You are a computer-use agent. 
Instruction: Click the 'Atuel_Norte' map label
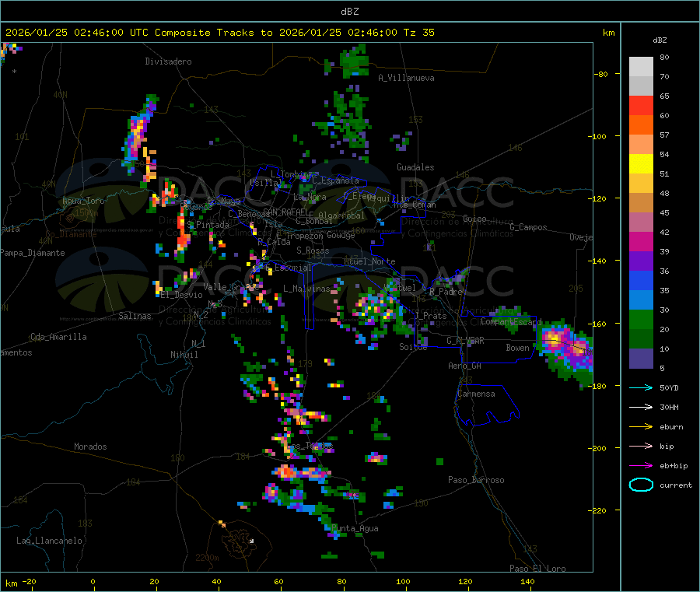pyautogui.click(x=369, y=261)
